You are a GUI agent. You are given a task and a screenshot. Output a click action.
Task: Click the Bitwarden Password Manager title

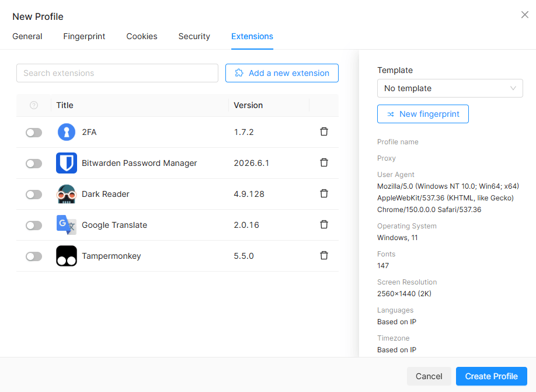(140, 163)
